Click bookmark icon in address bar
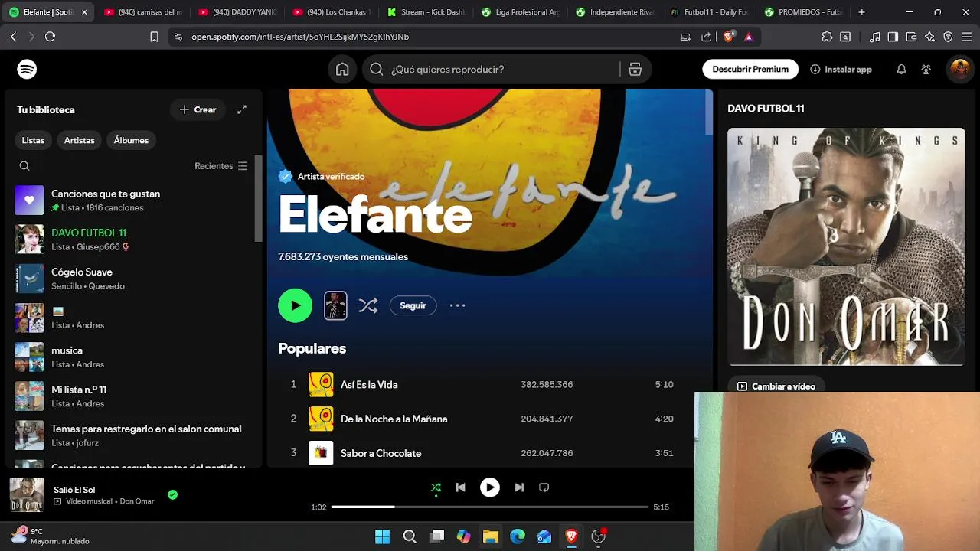980x551 pixels. pyautogui.click(x=154, y=37)
